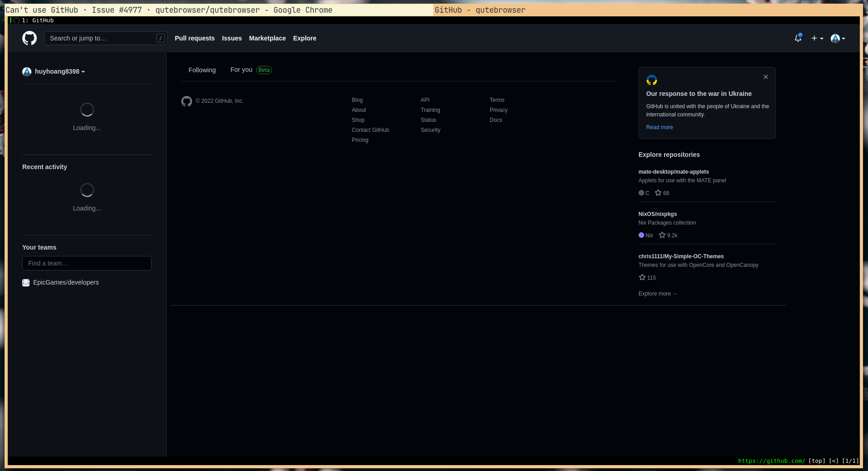Screen dimensions: 868x471
Task: Open the Pricing footer link
Action: click(x=360, y=140)
